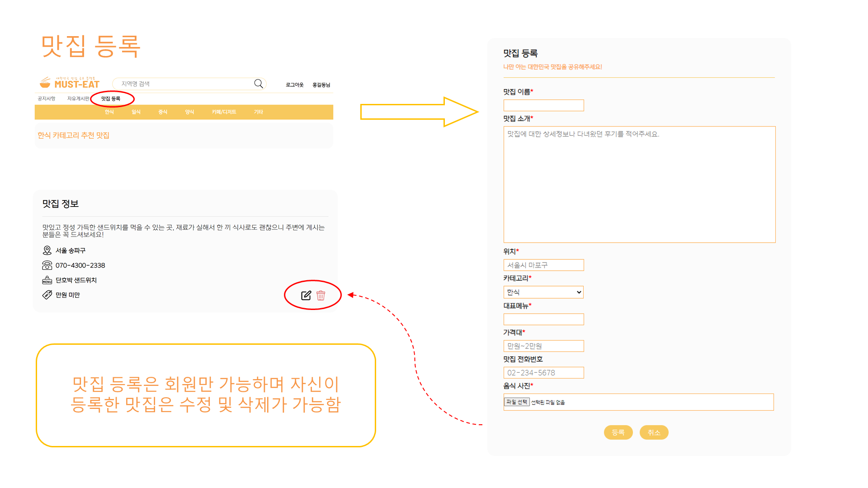
Task: Focus the 가격대 field with 만원~2만원
Action: tap(543, 346)
